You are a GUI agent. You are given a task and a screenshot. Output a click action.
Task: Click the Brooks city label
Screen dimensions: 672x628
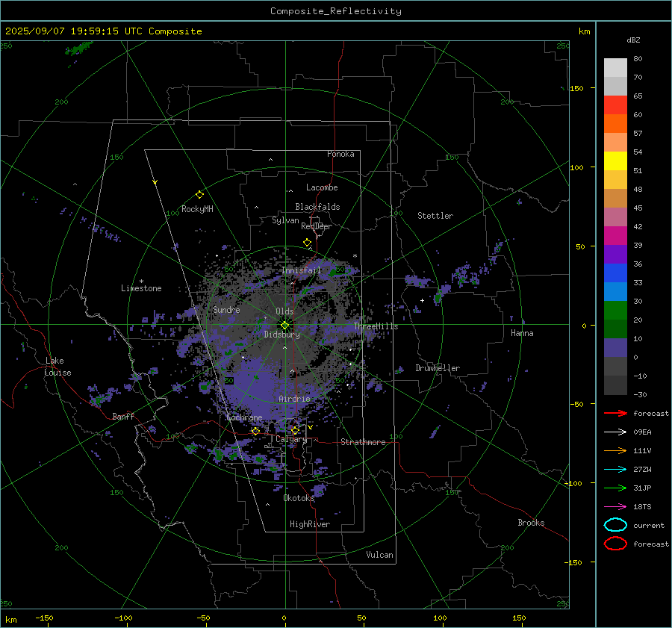(531, 523)
